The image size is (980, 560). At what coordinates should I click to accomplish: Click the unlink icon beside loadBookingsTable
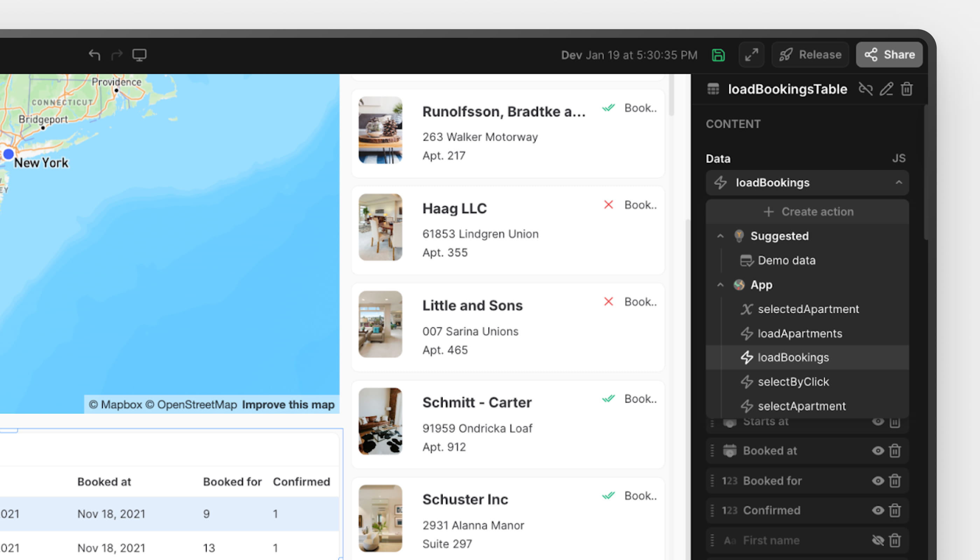coord(866,89)
